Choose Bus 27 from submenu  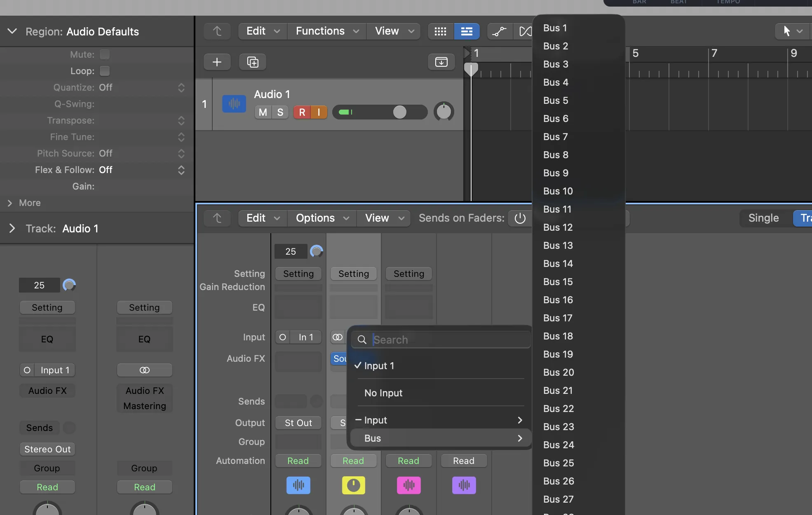pos(579,499)
